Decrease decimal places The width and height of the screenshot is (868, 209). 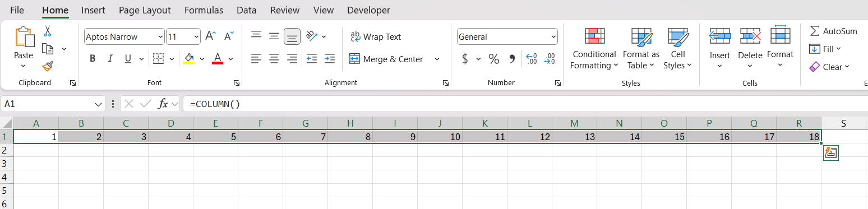(550, 59)
